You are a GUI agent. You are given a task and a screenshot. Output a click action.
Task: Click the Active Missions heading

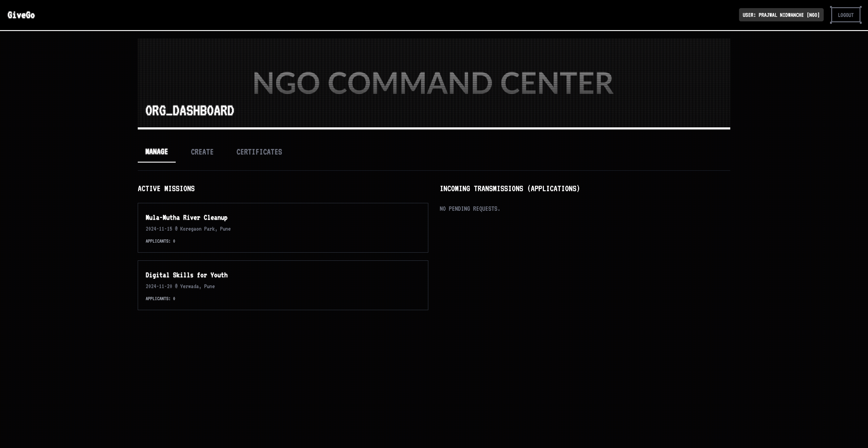(x=166, y=188)
